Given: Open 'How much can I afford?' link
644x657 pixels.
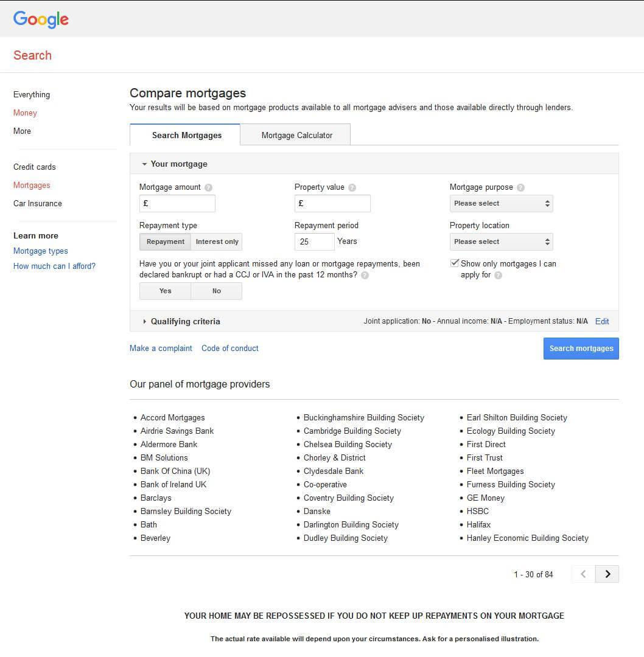Looking at the screenshot, I should 54,266.
